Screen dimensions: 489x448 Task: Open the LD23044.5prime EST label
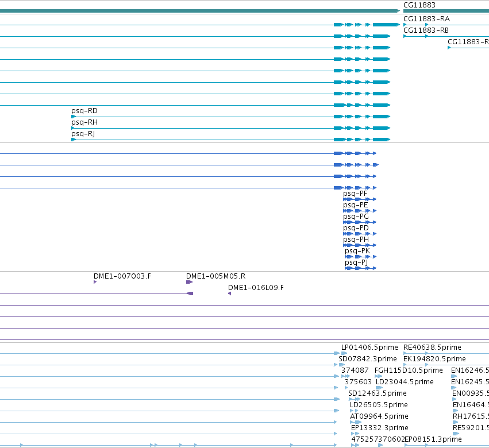click(x=405, y=382)
